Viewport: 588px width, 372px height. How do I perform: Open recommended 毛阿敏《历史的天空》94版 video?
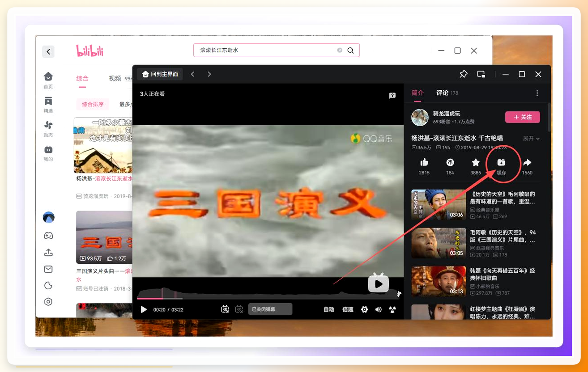[x=503, y=236]
